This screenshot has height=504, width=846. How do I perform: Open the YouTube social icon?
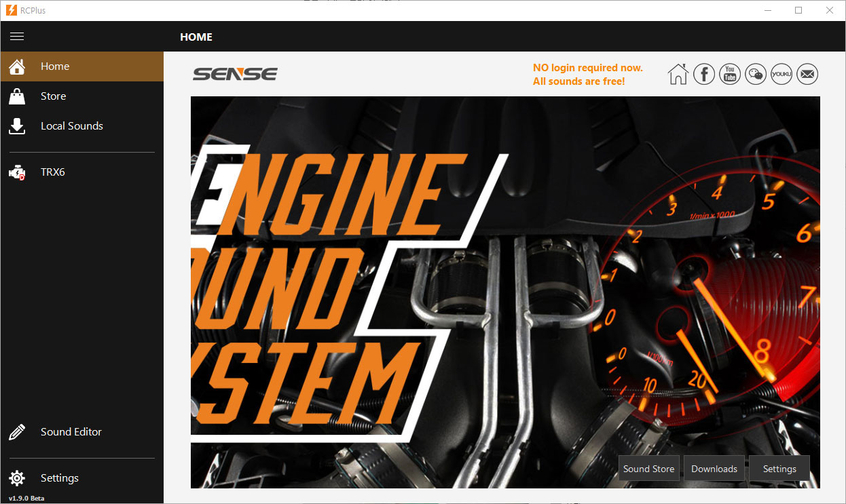[730, 74]
